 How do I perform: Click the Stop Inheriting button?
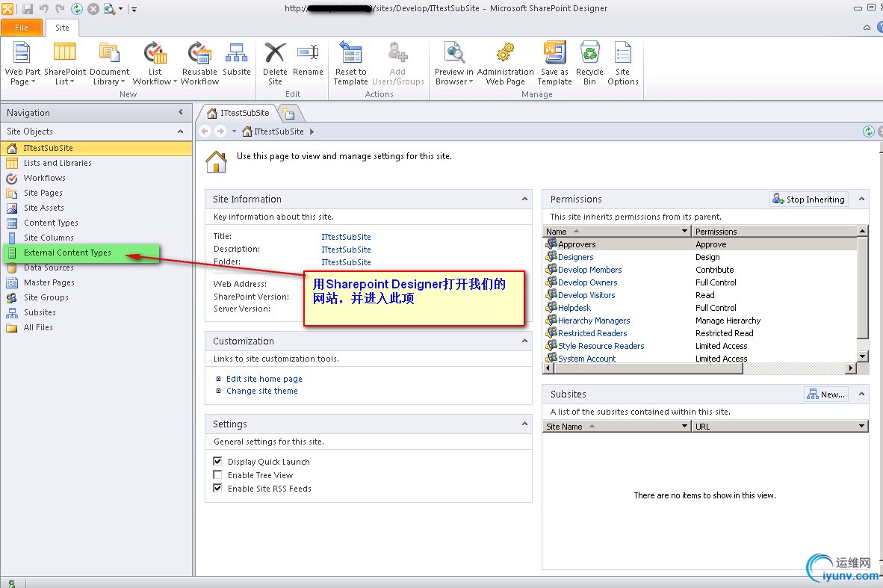(808, 199)
